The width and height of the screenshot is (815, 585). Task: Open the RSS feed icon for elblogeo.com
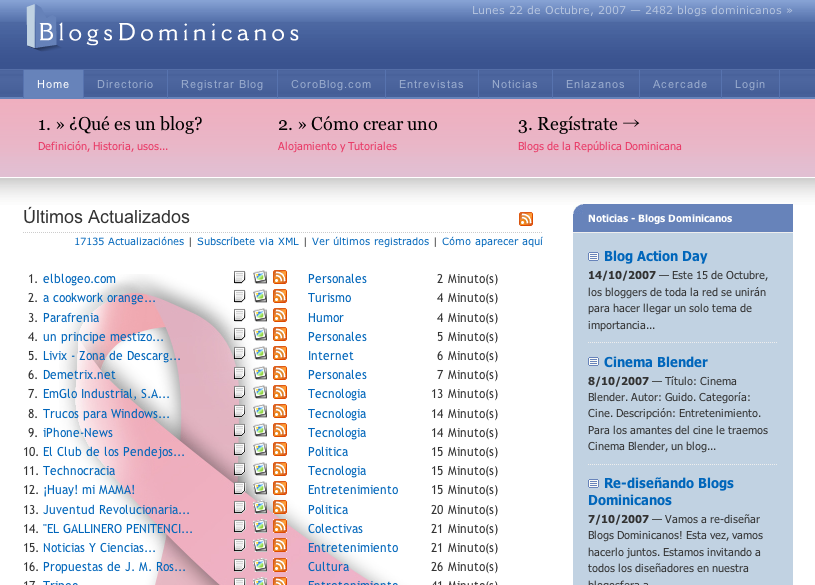[x=280, y=277]
